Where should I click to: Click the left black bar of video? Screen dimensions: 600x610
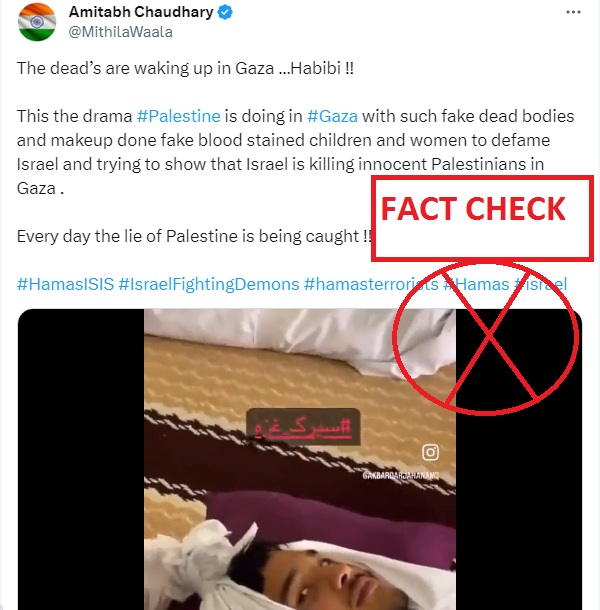[x=81, y=459]
